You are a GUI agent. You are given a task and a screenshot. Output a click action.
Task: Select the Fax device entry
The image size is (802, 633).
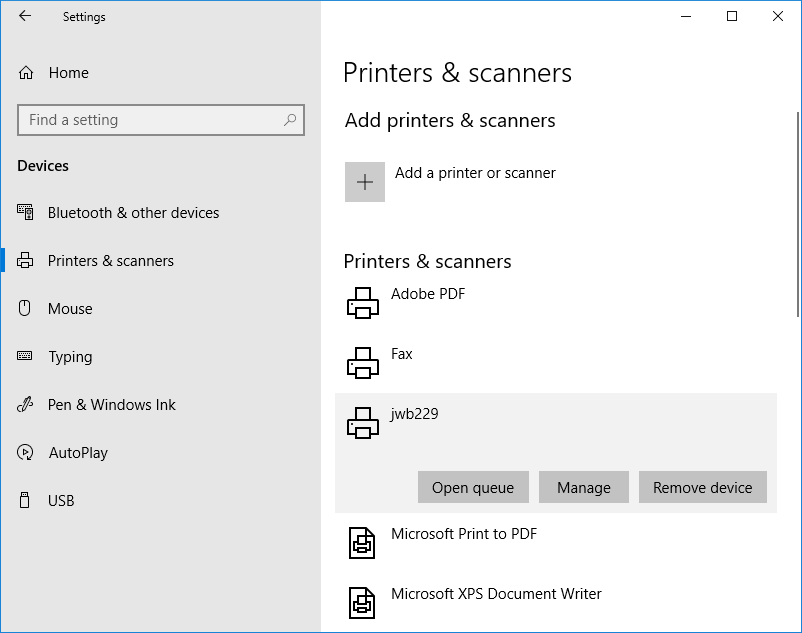coord(402,354)
